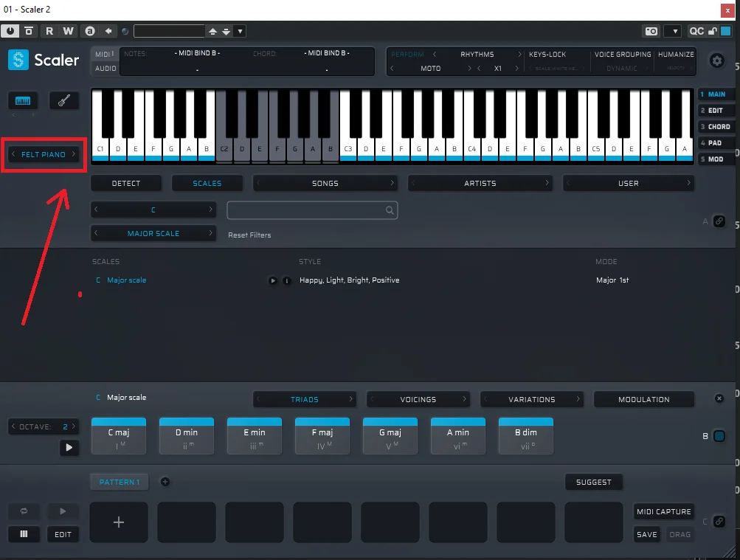
Task: Select the piano keyboard view icon
Action: click(x=23, y=100)
